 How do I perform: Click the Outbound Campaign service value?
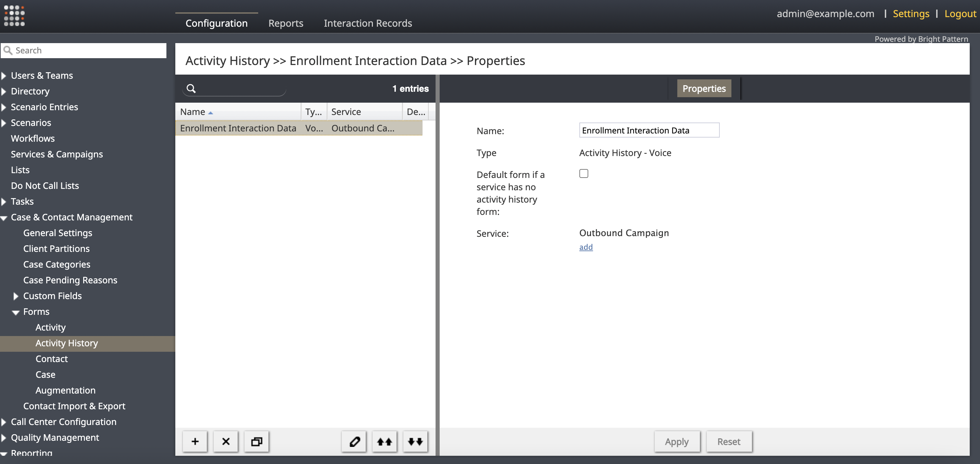pos(624,233)
